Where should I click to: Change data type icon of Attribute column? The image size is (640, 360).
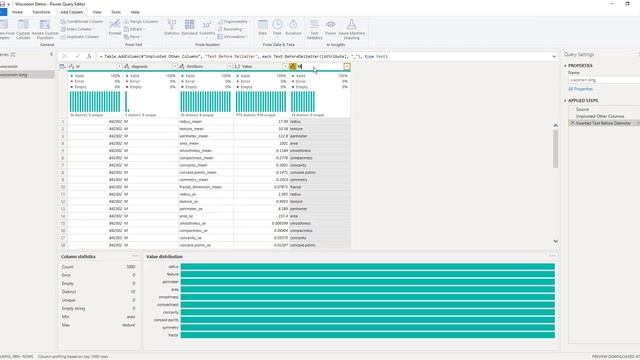[x=182, y=66]
